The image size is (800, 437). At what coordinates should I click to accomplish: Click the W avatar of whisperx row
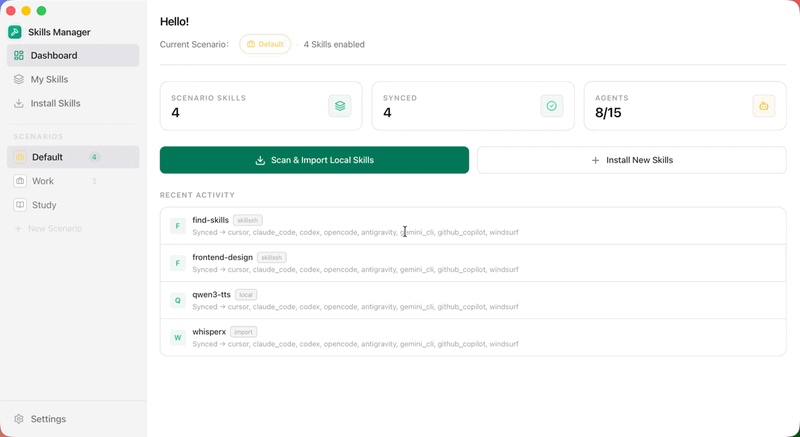[178, 338]
